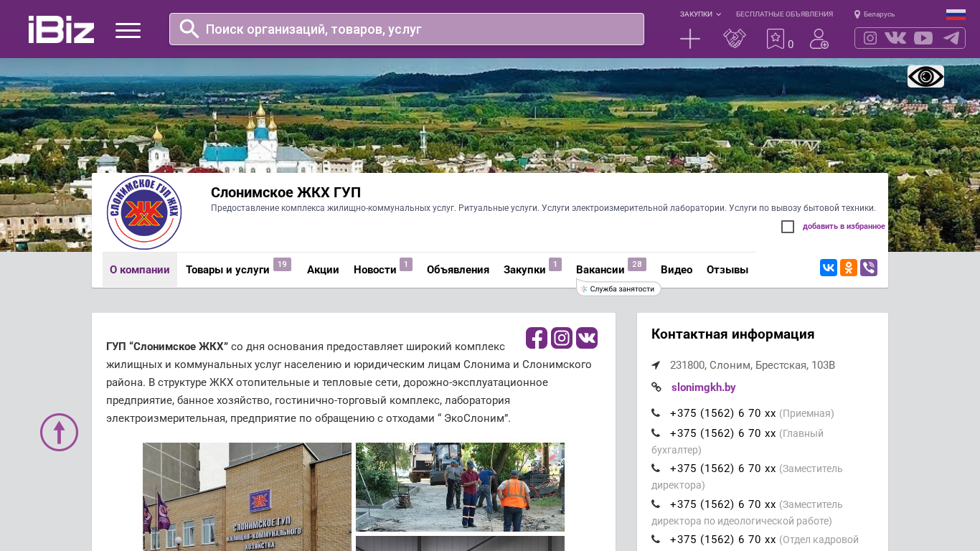Open company Facebook page icon

(537, 338)
